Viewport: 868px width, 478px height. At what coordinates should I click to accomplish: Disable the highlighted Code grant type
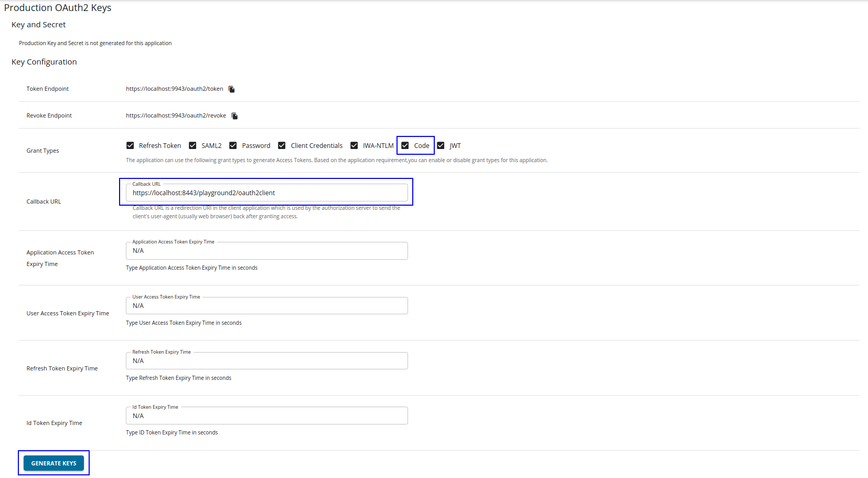pos(404,145)
